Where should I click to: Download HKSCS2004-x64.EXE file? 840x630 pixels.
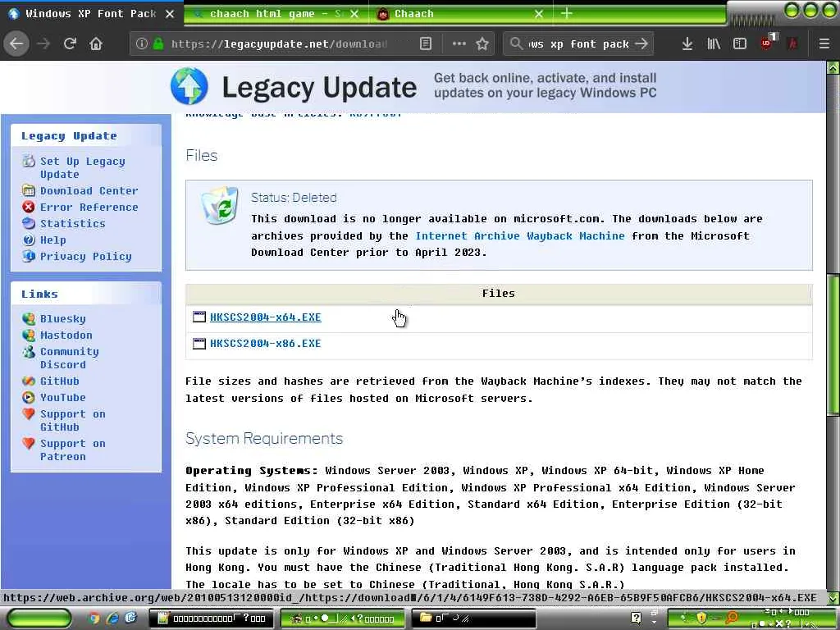(265, 317)
